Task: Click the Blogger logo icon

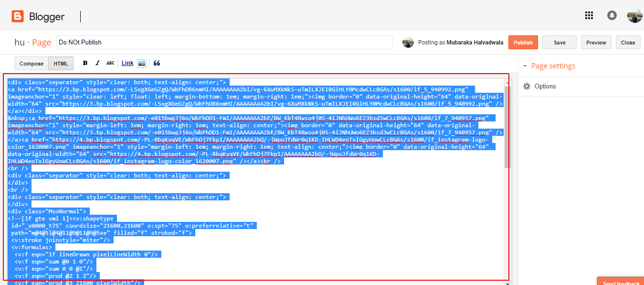Action: (18, 17)
